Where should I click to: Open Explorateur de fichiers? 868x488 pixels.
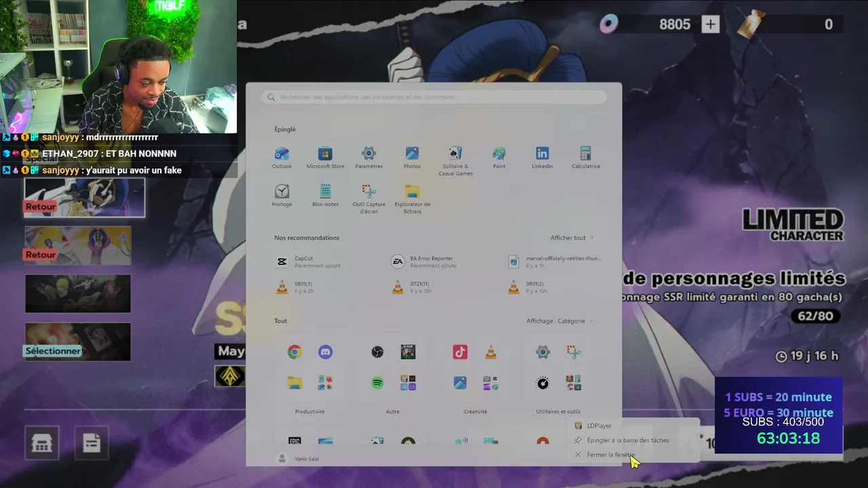412,199
